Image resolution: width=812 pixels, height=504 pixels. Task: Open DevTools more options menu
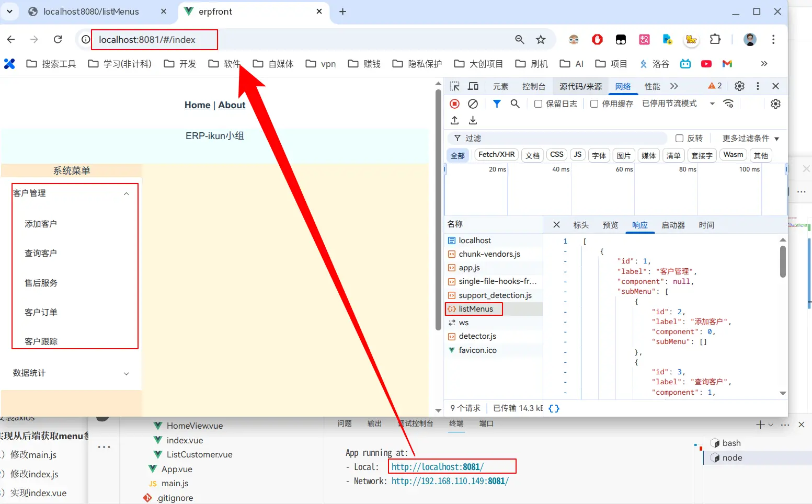pos(758,86)
